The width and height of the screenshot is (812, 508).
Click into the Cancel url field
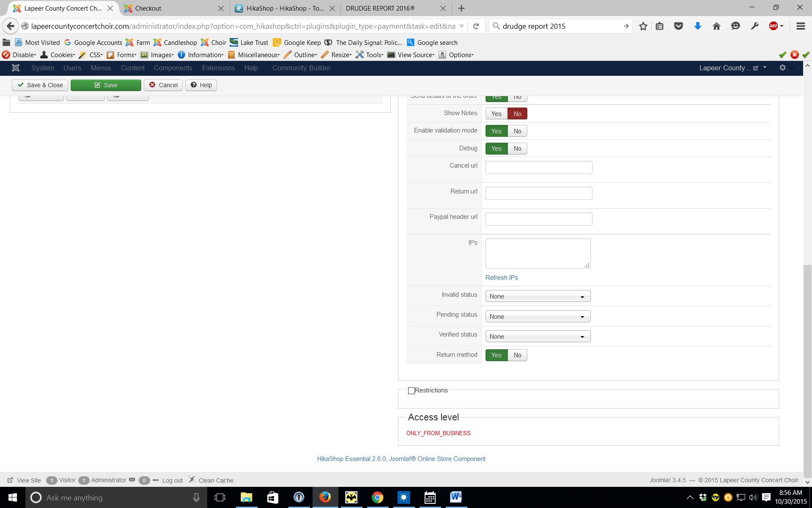[x=538, y=168]
